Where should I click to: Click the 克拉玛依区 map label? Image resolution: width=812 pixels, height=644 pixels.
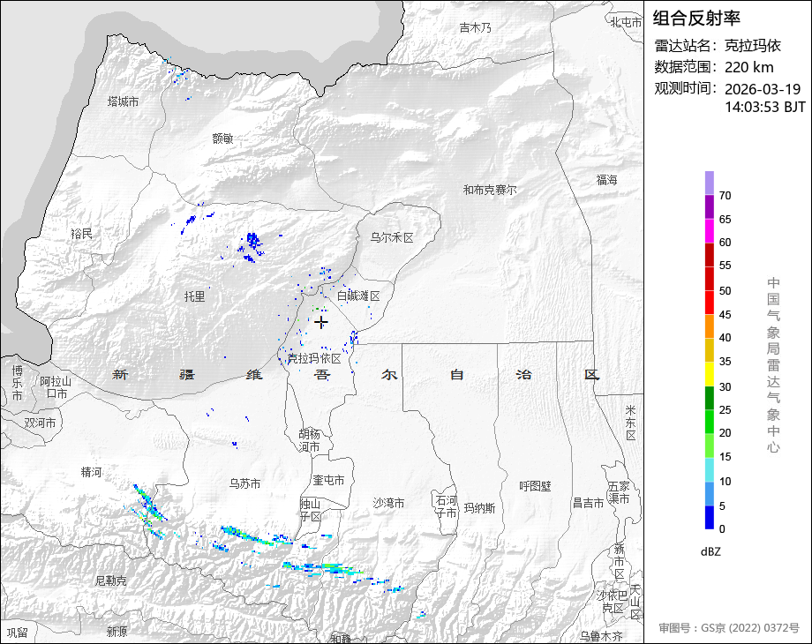(314, 358)
